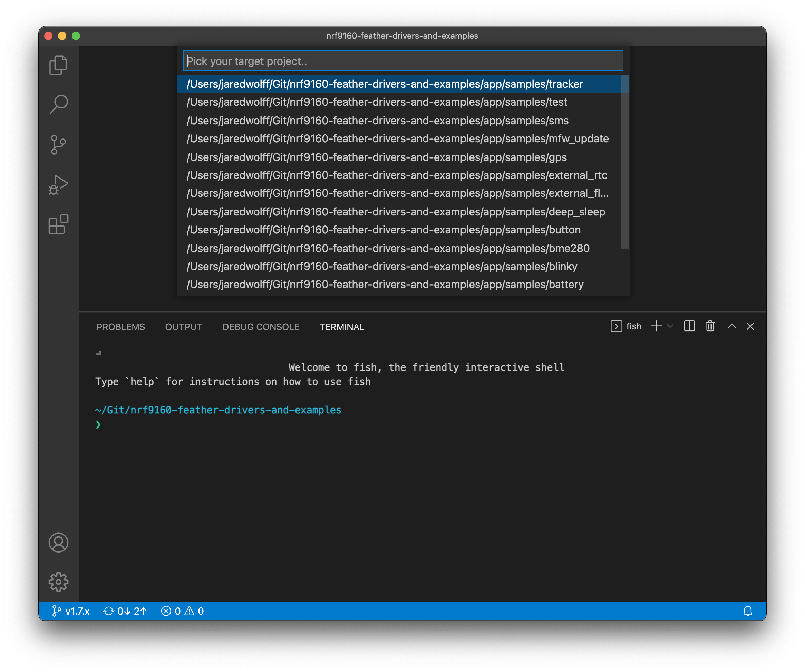The image size is (805, 672).
Task: Open errors and warnings status item
Action: coord(182,611)
